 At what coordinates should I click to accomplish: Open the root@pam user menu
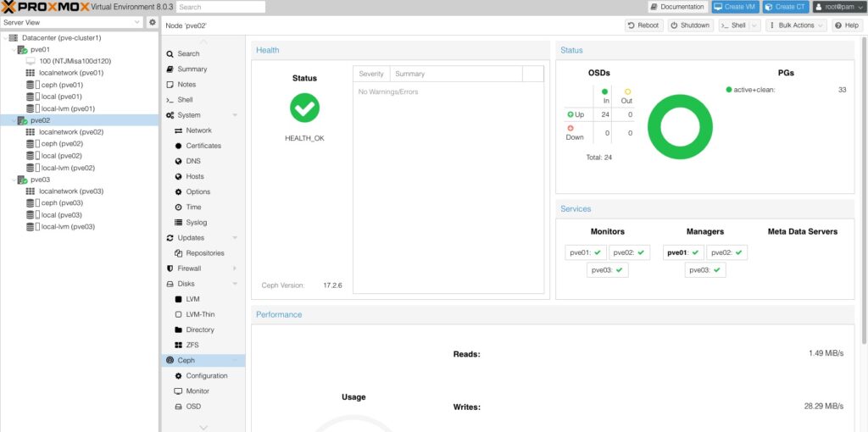click(x=838, y=7)
